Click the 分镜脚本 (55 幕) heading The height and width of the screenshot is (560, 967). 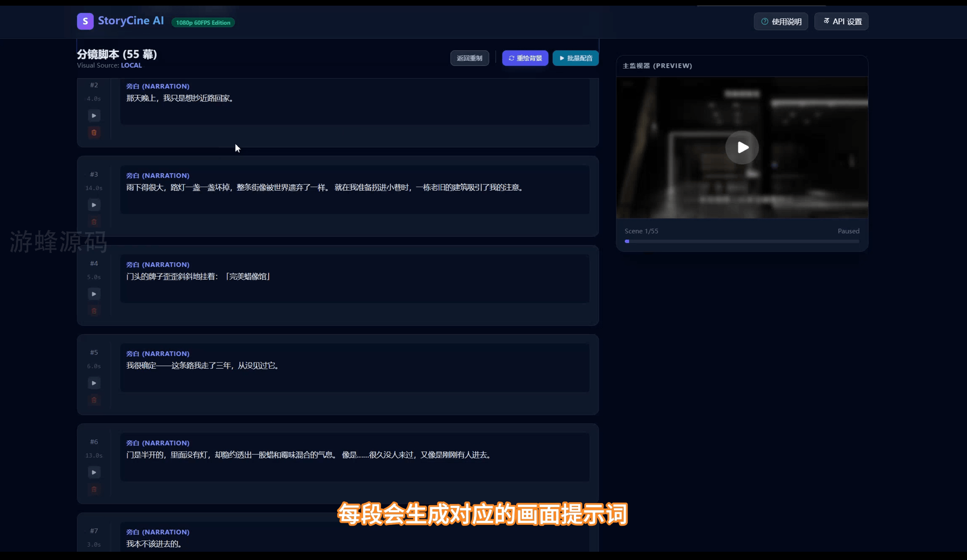117,54
